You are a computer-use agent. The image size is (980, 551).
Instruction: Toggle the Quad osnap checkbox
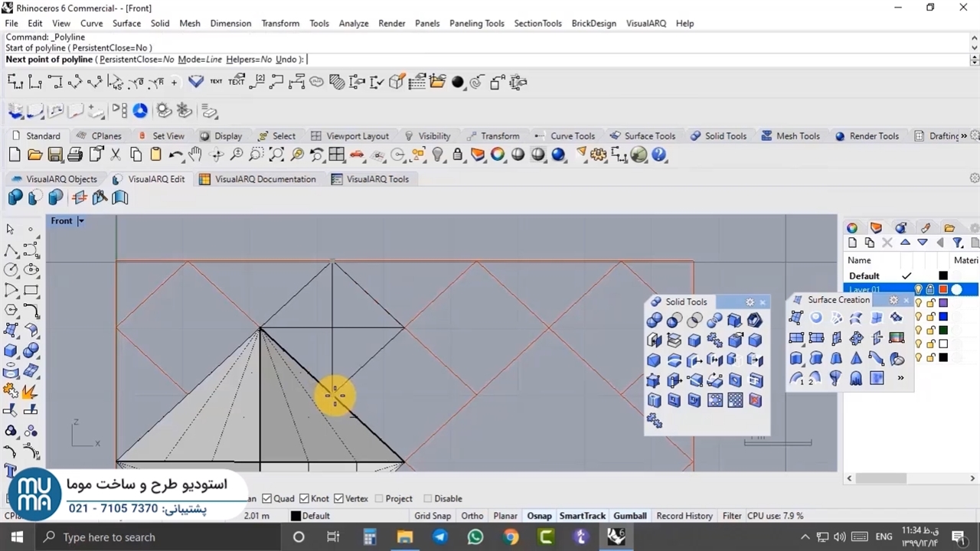coord(267,498)
